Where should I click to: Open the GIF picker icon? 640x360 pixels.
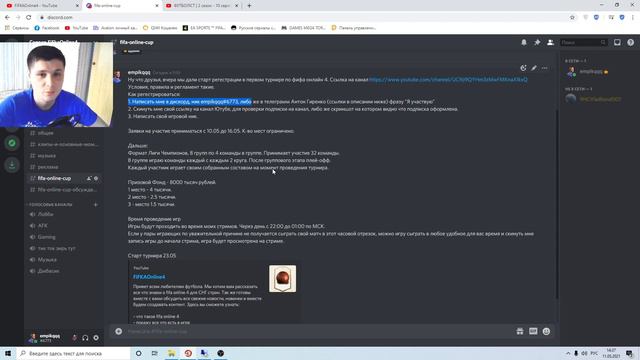(533, 331)
